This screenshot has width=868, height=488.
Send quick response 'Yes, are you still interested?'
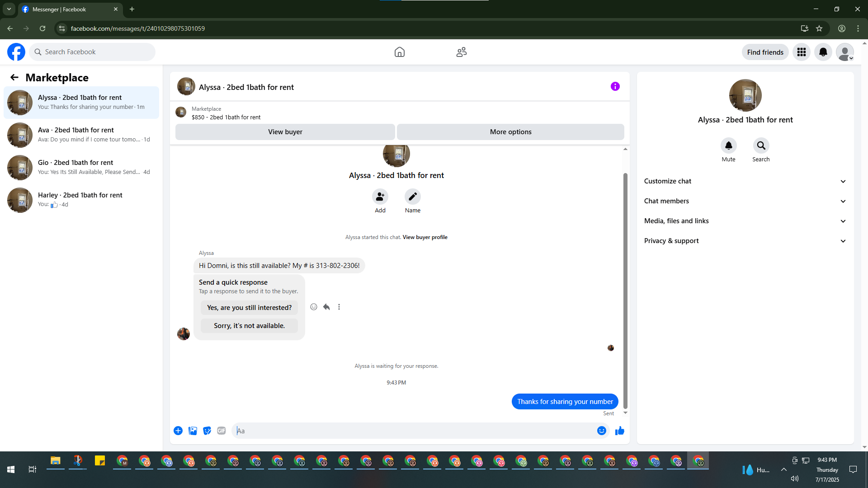250,308
